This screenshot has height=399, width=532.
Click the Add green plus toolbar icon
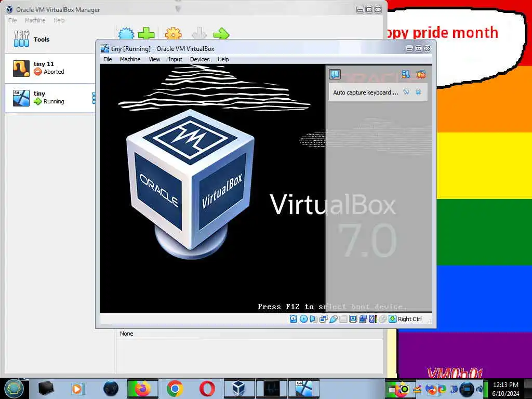146,34
